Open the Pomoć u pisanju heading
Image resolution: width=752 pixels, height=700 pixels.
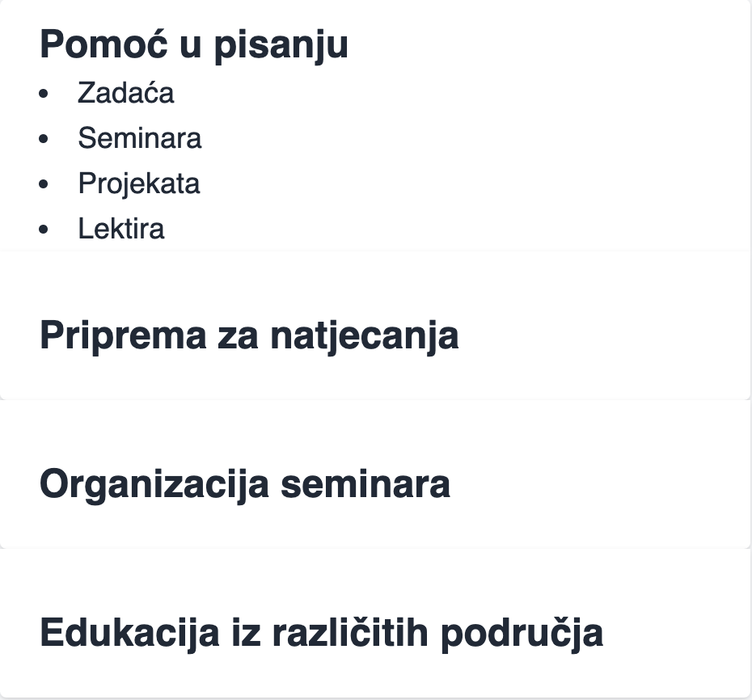pyautogui.click(x=194, y=45)
